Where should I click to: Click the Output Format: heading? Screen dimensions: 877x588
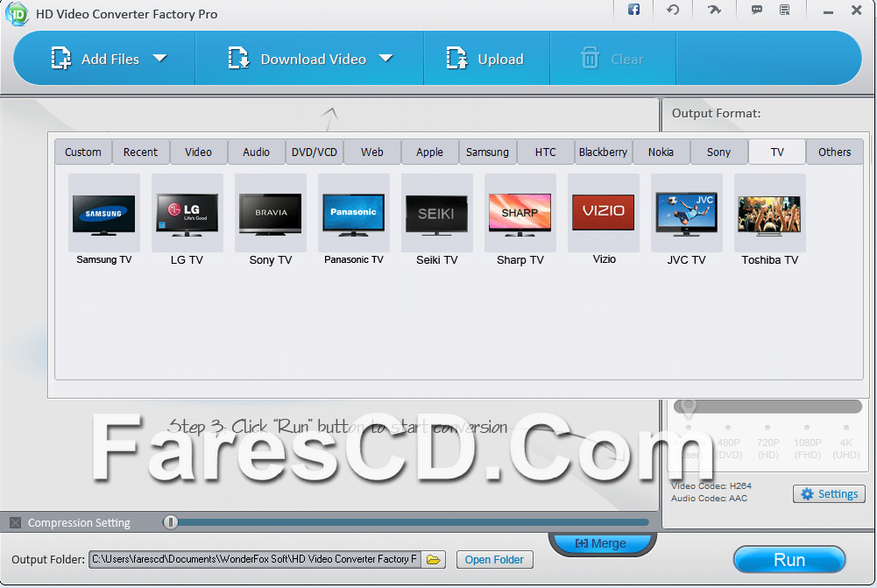point(717,114)
